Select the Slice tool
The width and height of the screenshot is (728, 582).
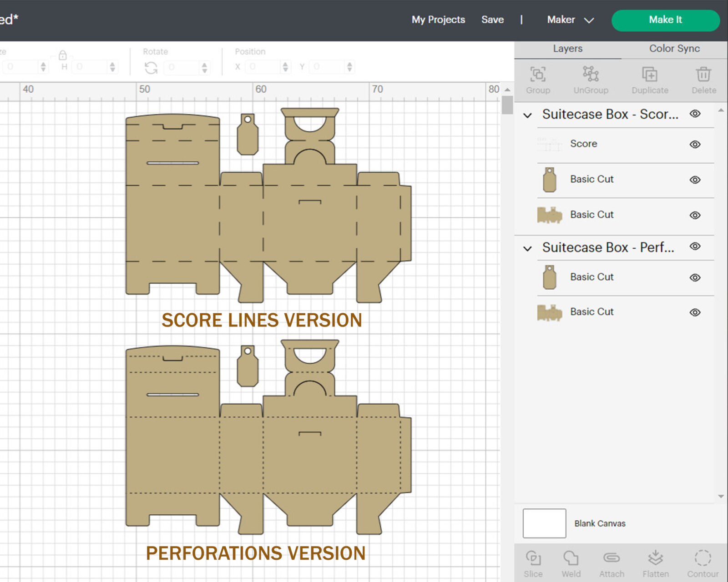(x=533, y=558)
